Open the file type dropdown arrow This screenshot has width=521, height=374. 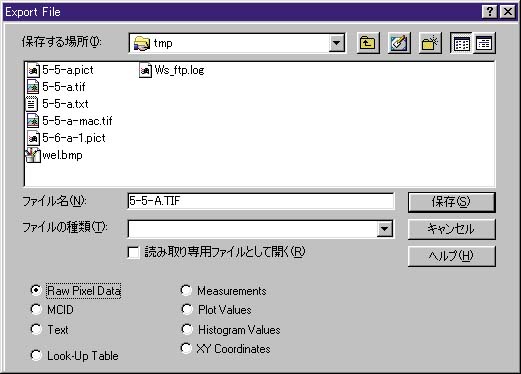coord(385,229)
